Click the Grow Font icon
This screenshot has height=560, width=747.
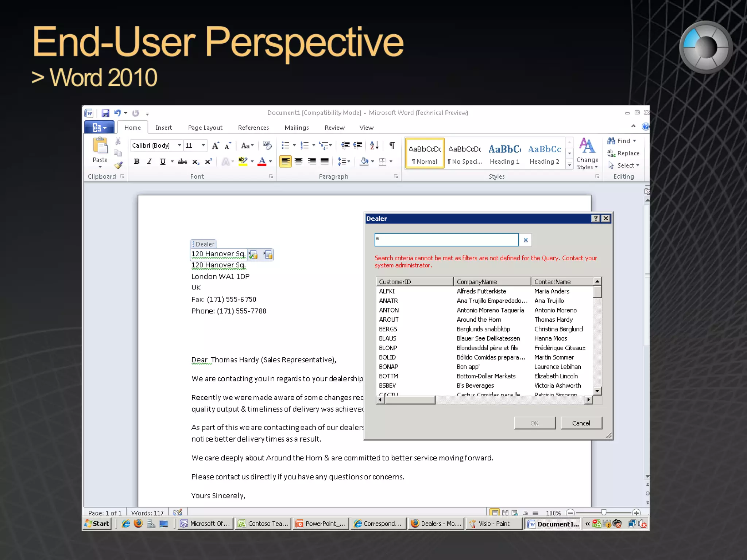tap(216, 145)
